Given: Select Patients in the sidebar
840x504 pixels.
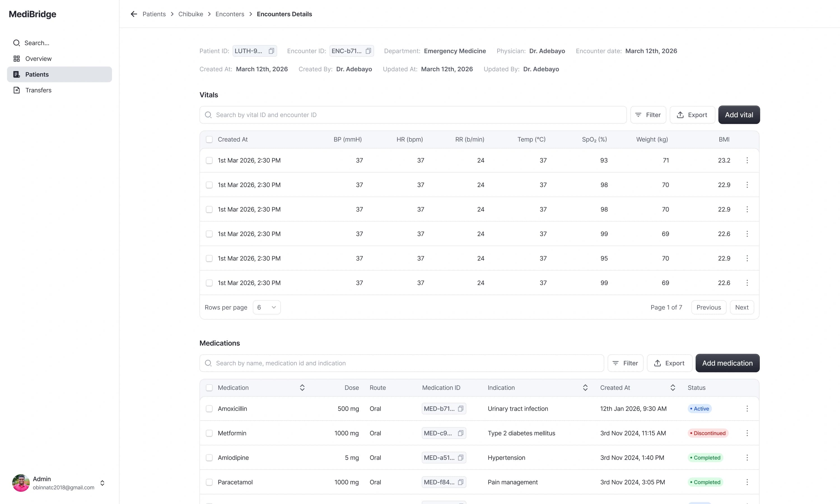Looking at the screenshot, I should point(59,74).
